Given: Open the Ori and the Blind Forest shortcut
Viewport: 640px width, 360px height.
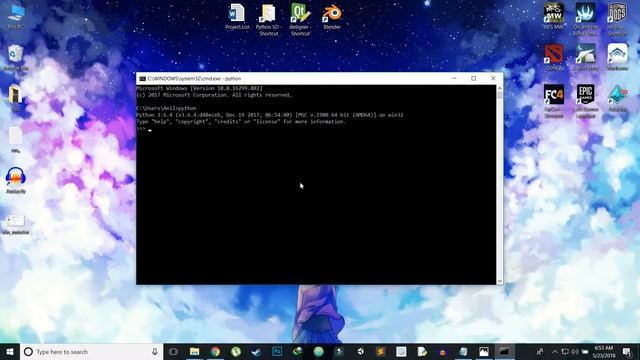Looking at the screenshot, I should click(585, 20).
